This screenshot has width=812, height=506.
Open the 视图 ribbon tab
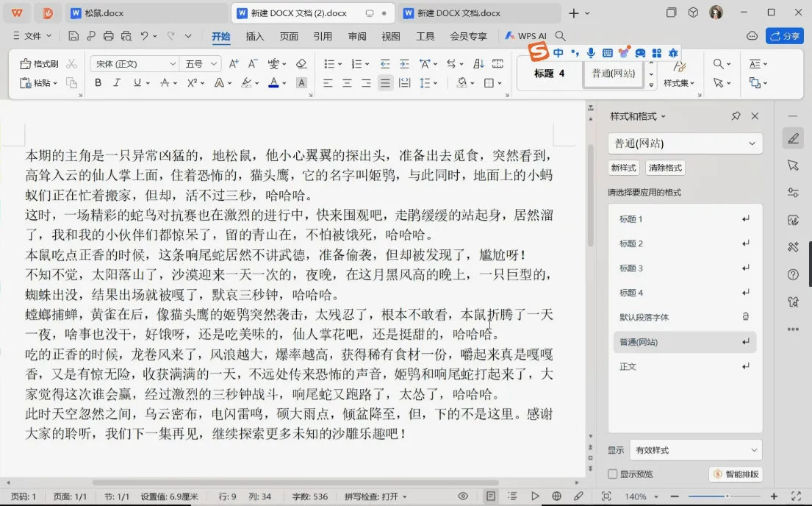coord(391,36)
